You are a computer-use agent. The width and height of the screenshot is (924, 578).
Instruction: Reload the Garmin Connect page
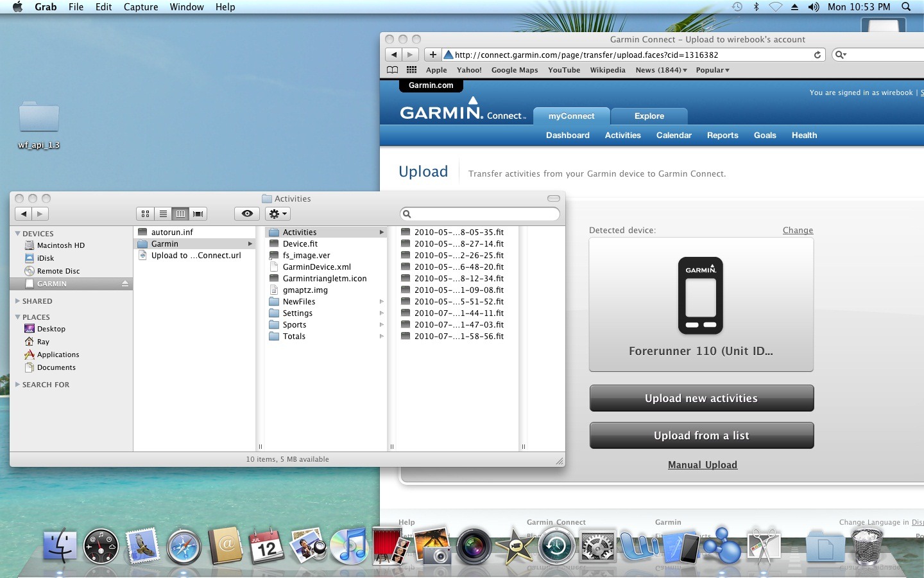[x=817, y=55]
